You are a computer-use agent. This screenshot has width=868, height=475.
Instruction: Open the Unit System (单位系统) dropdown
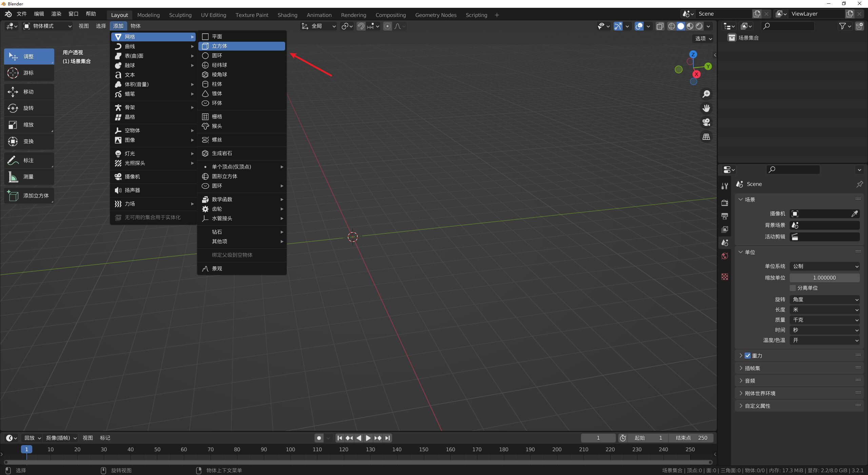coord(825,266)
